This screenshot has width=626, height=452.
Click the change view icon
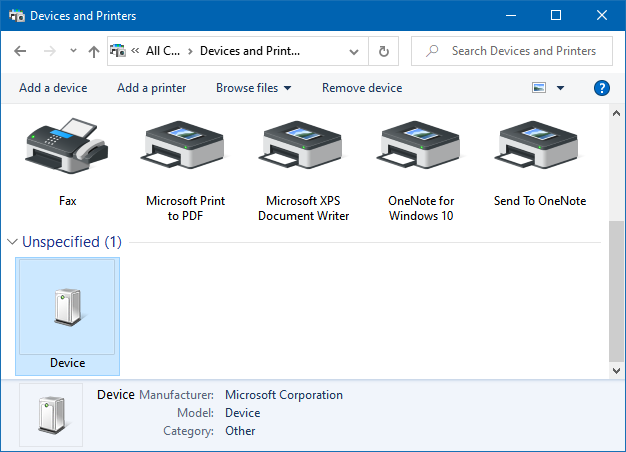coord(539,87)
